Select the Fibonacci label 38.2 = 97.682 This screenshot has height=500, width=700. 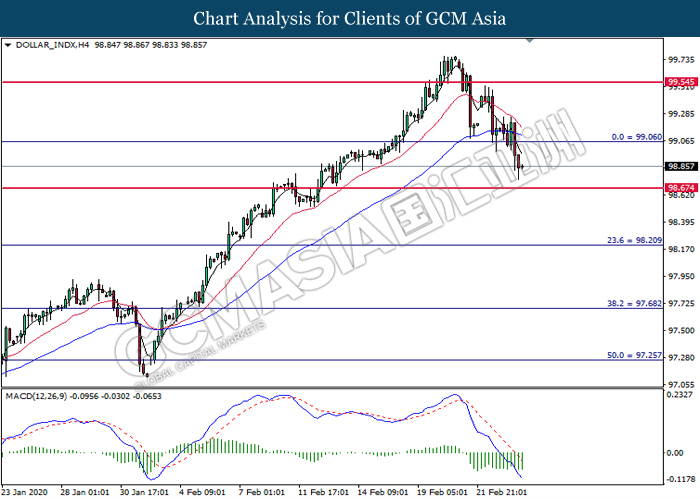[634, 304]
